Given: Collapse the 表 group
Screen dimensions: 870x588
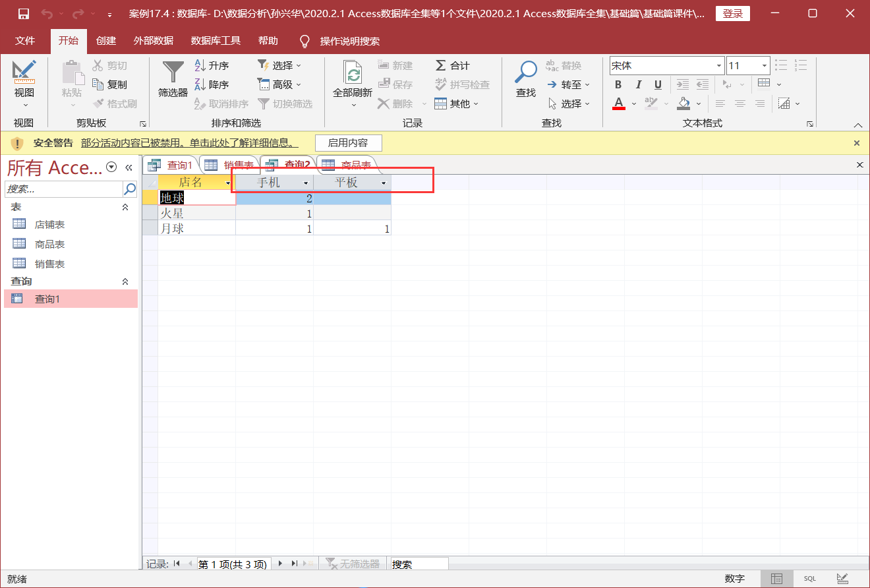Looking at the screenshot, I should [x=125, y=207].
